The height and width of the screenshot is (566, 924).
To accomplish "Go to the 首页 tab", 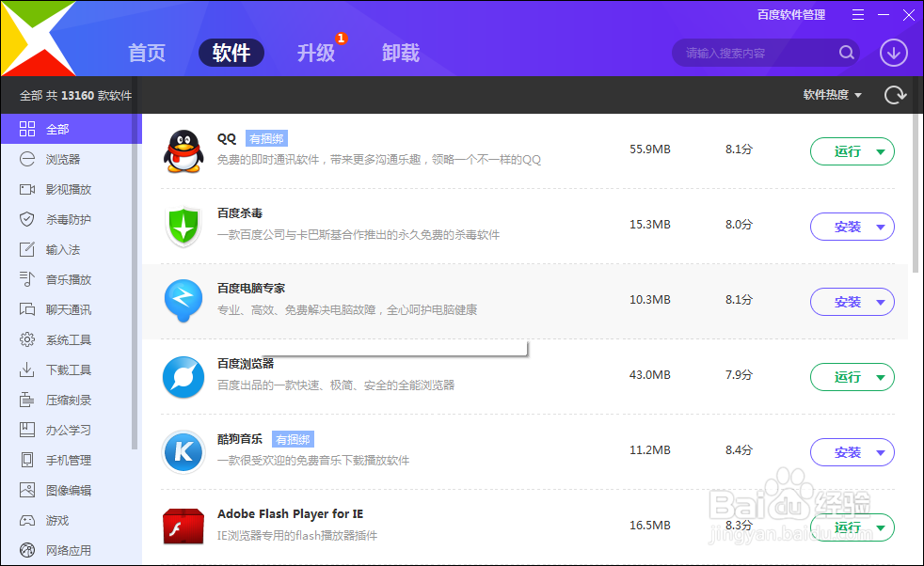I will (x=147, y=53).
